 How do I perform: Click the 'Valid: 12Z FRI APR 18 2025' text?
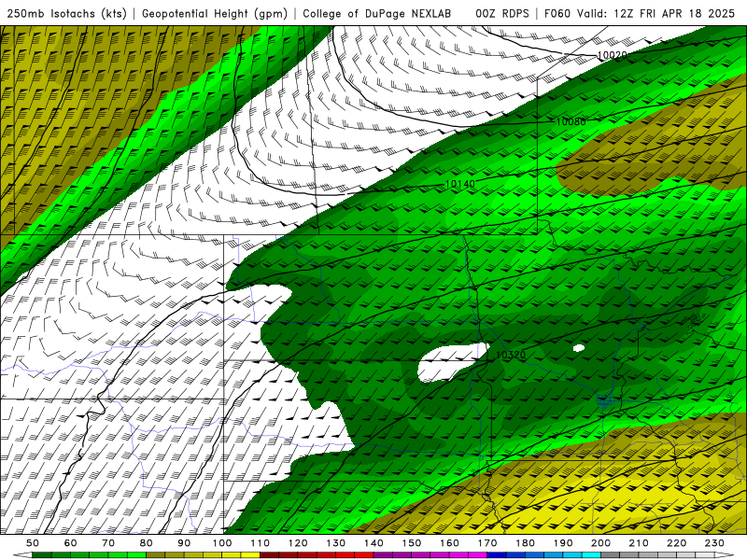[656, 13]
